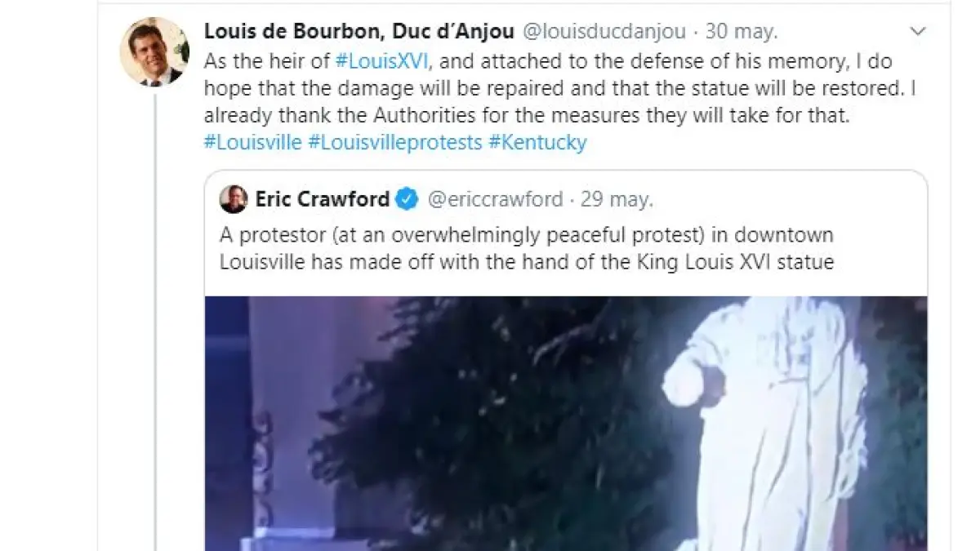View the tweet's 30 may. timestamp
The height and width of the screenshot is (551, 980).
pyautogui.click(x=742, y=32)
